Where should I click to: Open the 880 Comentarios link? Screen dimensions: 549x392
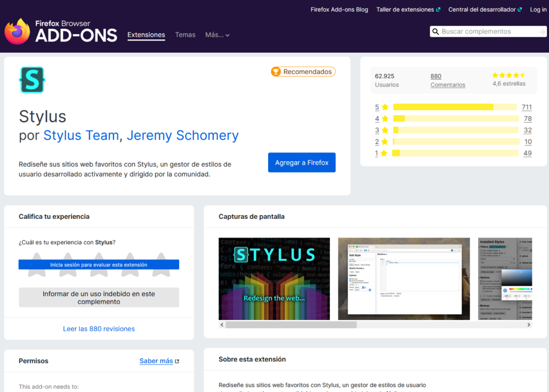point(448,80)
